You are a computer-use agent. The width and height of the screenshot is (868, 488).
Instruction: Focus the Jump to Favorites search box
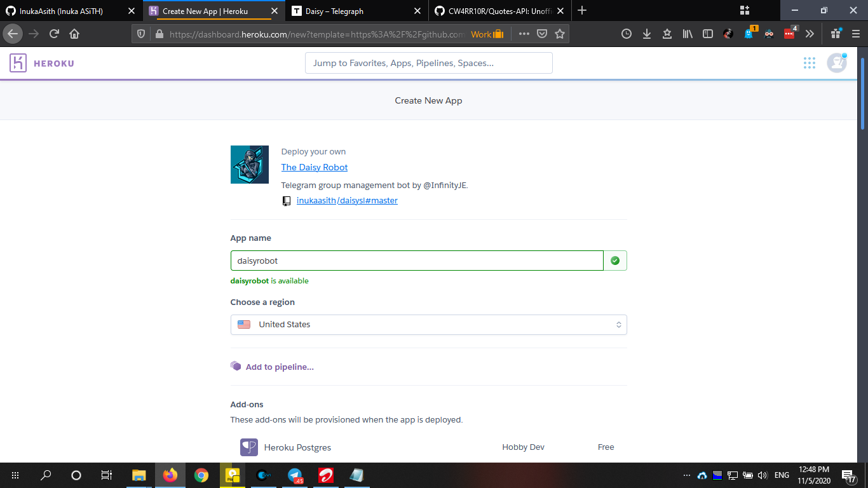(429, 63)
